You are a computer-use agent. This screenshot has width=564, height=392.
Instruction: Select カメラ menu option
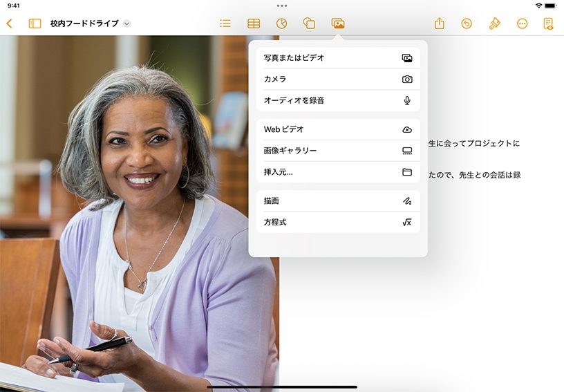337,80
